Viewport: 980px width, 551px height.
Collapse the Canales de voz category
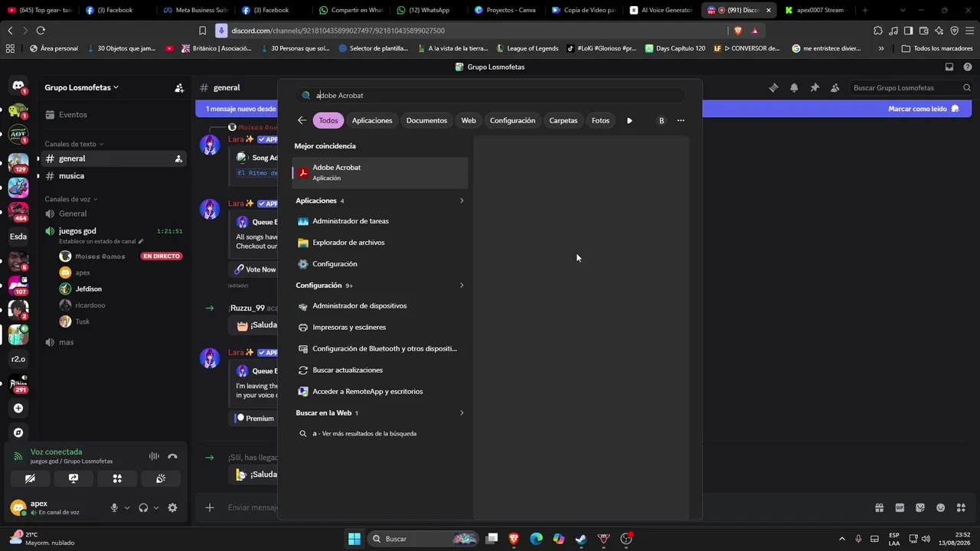coord(71,199)
